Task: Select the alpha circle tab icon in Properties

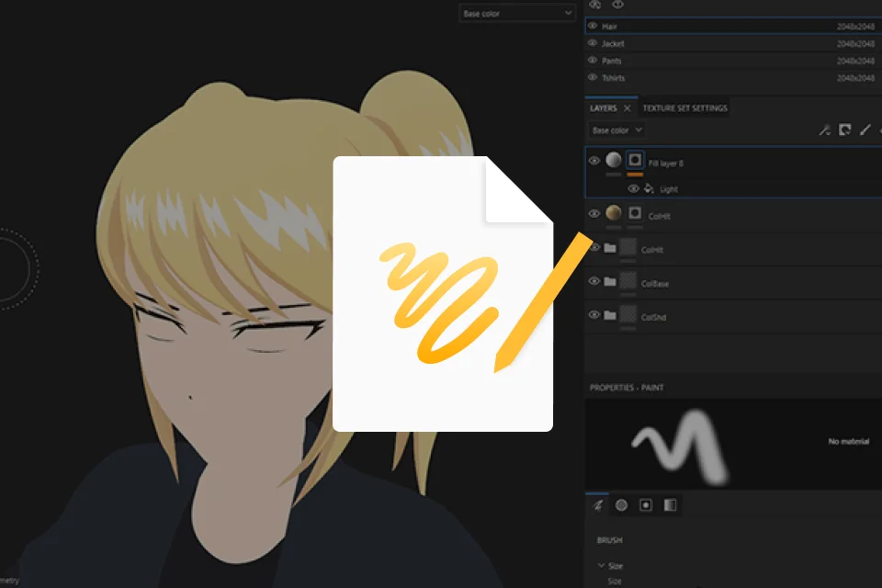Action: coord(622,505)
